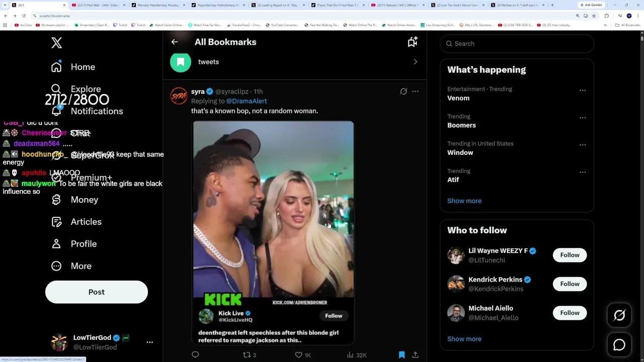Open the messages floating button
Image resolution: width=644 pixels, height=362 pixels.
(x=619, y=345)
